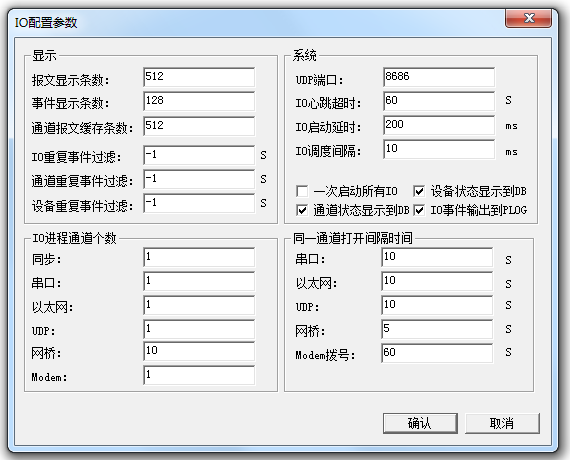Edit 网桥 channel count field showing 10
The width and height of the screenshot is (570, 460).
[x=199, y=351]
